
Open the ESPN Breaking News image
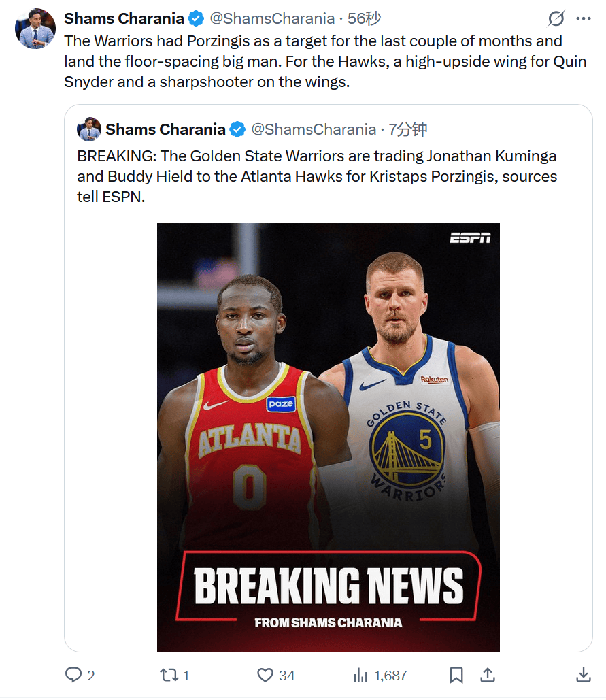(x=329, y=437)
